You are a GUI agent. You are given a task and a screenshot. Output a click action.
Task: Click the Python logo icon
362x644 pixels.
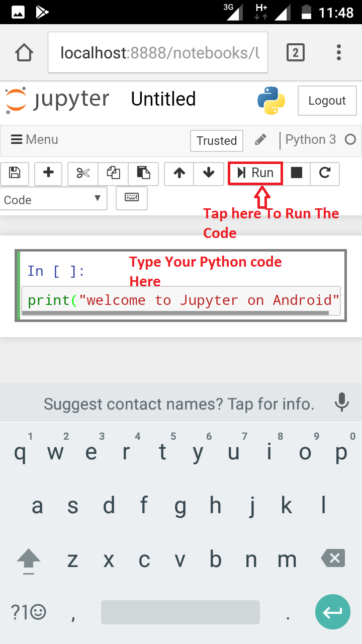271,101
